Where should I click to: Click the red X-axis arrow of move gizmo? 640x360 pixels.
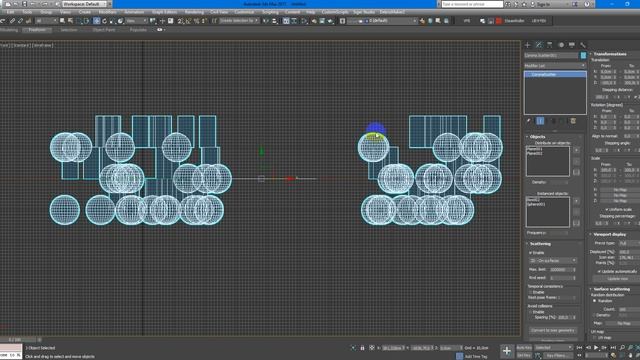(x=290, y=178)
